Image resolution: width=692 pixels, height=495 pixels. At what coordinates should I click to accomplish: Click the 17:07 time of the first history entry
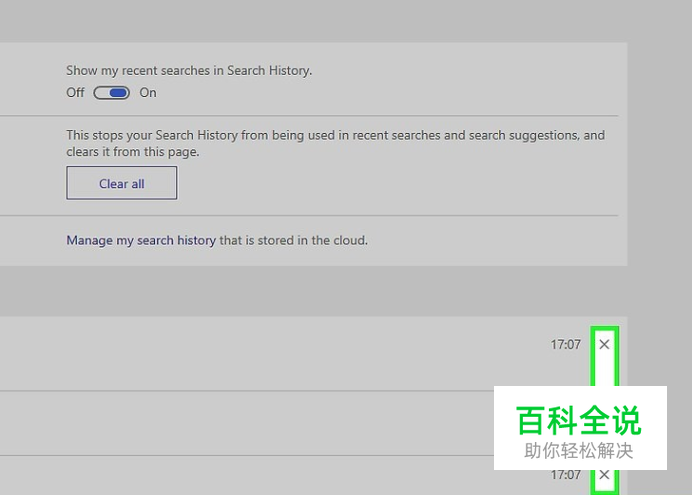click(565, 344)
